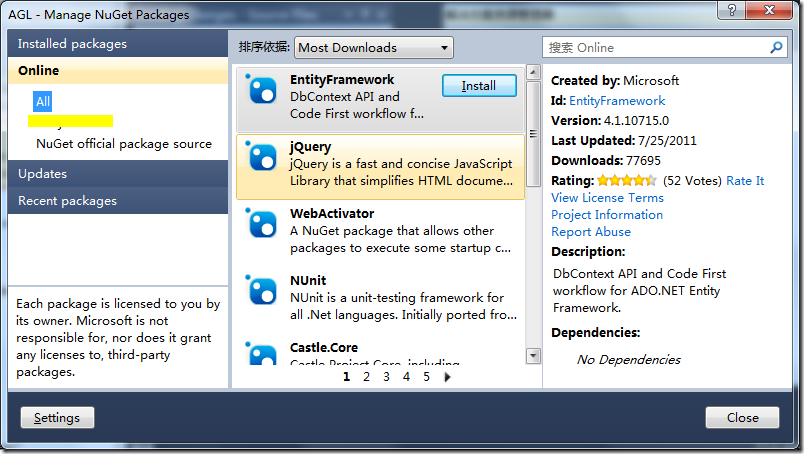Open the Settings dialog
Image resolution: width=804 pixels, height=454 pixels.
coord(57,418)
